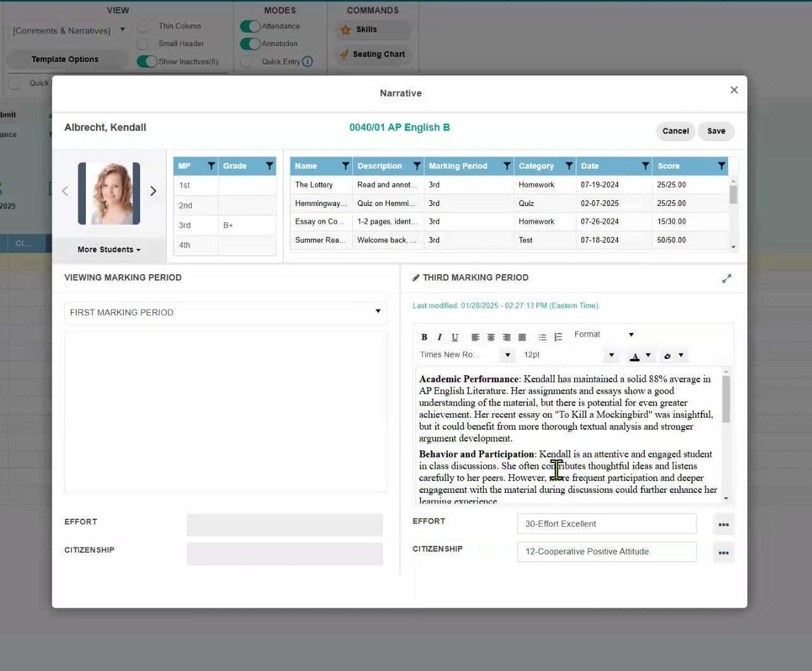This screenshot has height=671, width=812.
Task: Filter the Name column
Action: point(345,166)
